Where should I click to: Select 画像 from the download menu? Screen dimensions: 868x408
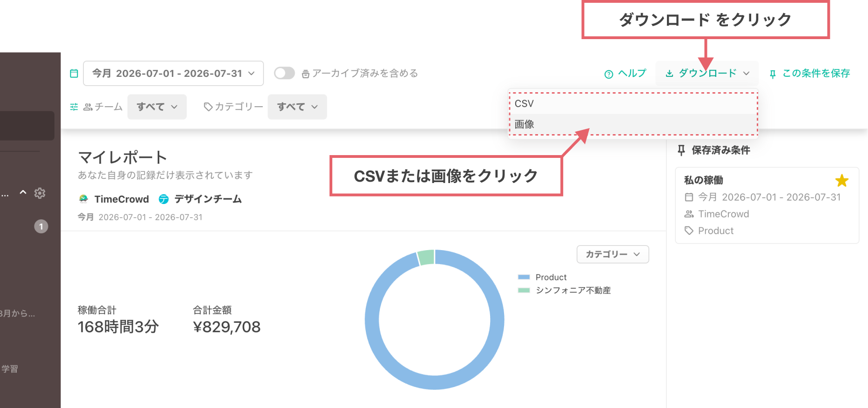pyautogui.click(x=633, y=124)
